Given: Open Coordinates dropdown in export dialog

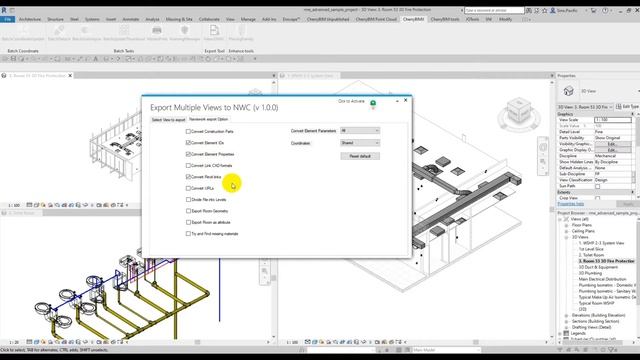Looking at the screenshot, I should coord(360,143).
